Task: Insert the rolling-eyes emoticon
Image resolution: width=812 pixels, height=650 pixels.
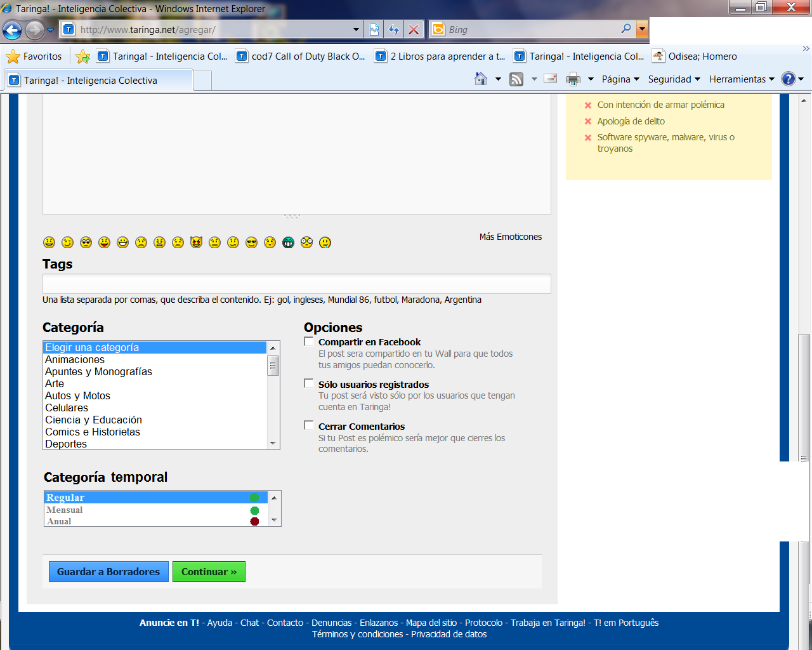Action: pos(86,242)
